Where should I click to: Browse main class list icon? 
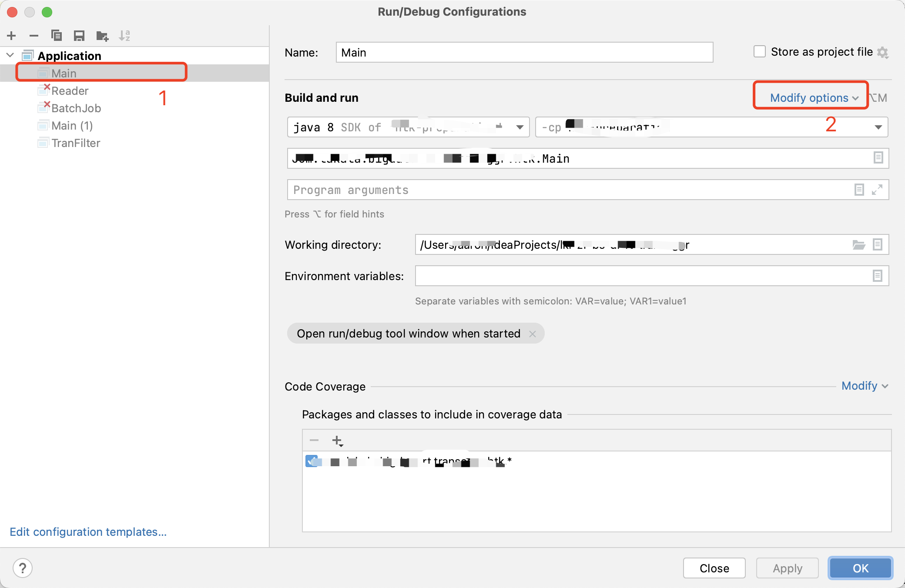pyautogui.click(x=878, y=158)
